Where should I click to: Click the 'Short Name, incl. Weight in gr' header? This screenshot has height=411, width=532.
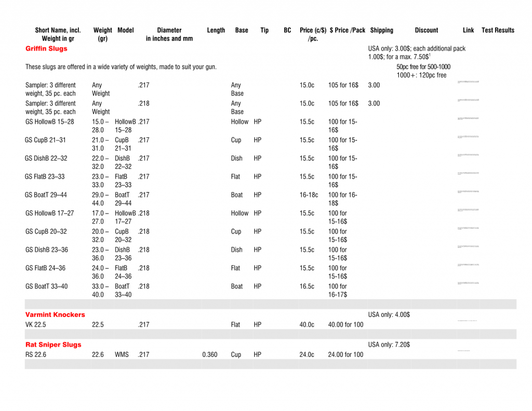[58, 34]
